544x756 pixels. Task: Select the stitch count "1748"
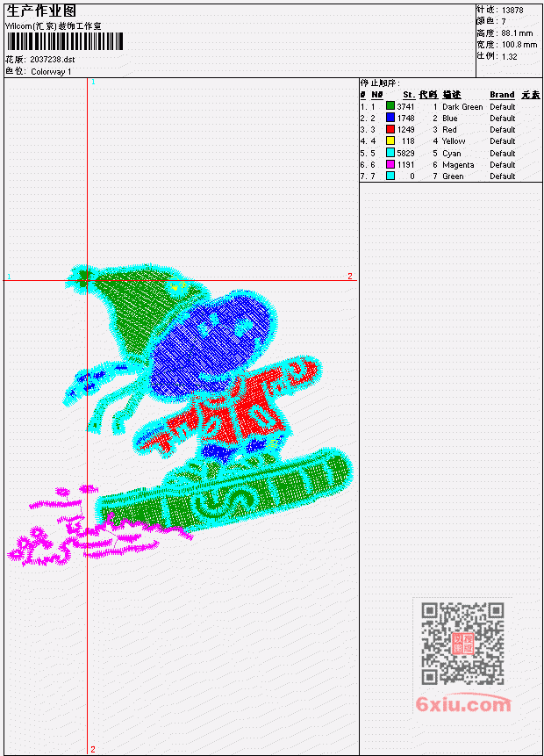405,119
